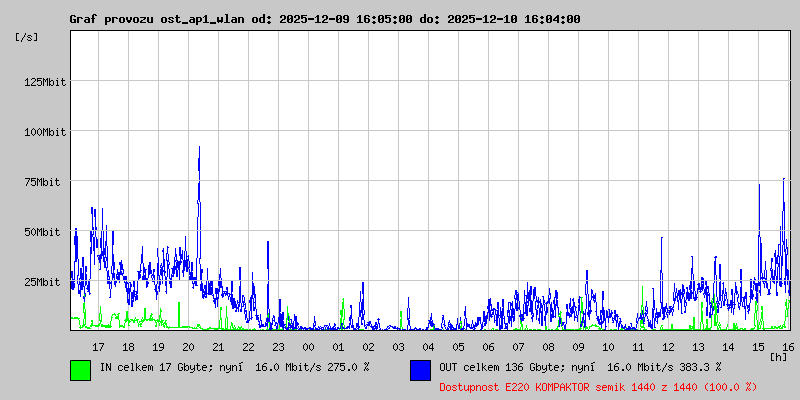Click the '[/s]' unit label
The image size is (800, 400).
[27, 37]
